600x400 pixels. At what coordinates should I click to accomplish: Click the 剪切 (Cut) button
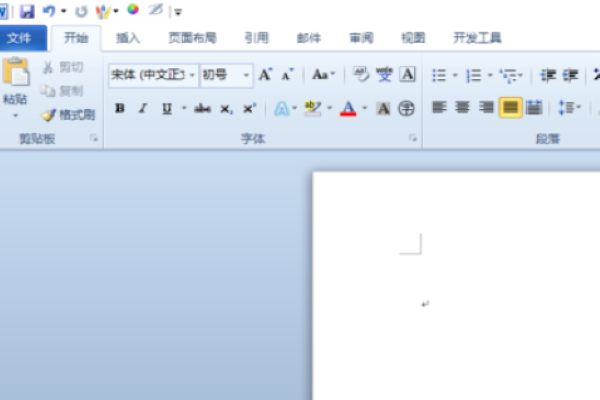point(63,67)
